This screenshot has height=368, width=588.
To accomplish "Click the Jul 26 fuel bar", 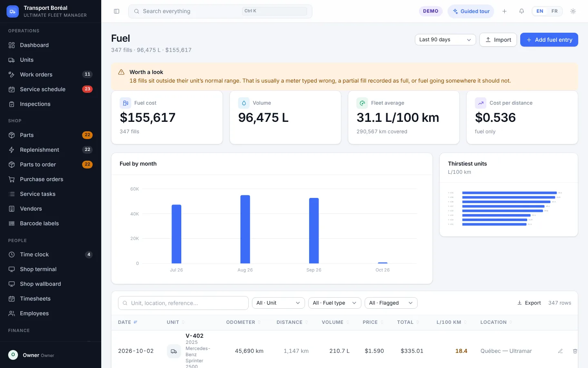I will pos(176,234).
